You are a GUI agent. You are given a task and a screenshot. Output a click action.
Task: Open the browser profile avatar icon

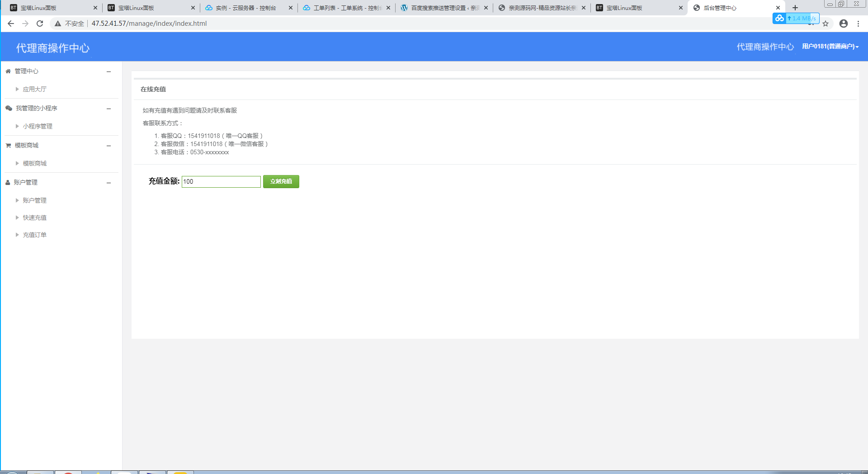pos(844,24)
